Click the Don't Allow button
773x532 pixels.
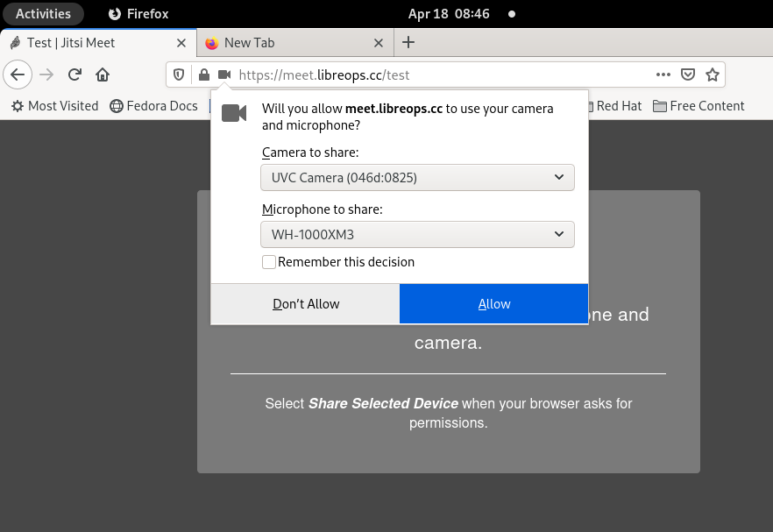coord(305,304)
